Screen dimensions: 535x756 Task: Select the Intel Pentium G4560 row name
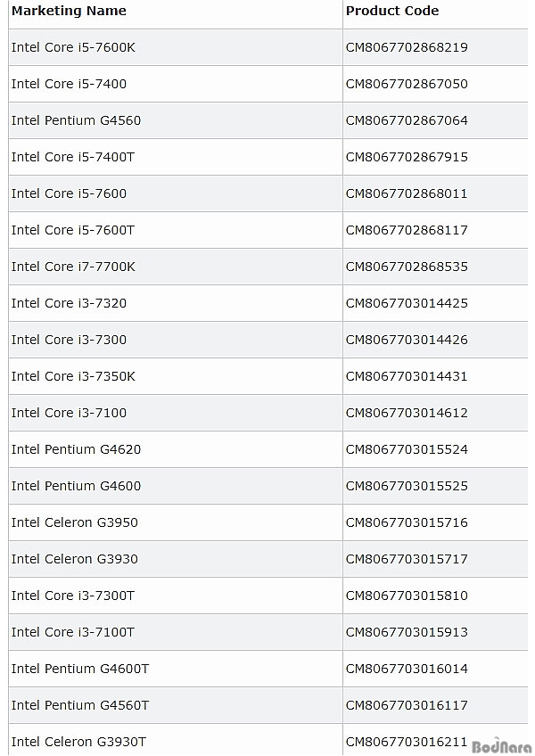(76, 120)
